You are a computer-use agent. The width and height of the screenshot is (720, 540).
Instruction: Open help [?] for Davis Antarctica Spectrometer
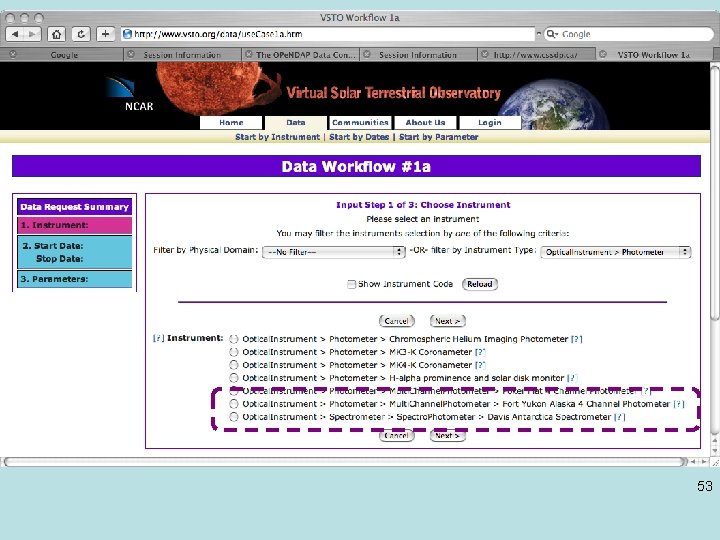(x=619, y=417)
